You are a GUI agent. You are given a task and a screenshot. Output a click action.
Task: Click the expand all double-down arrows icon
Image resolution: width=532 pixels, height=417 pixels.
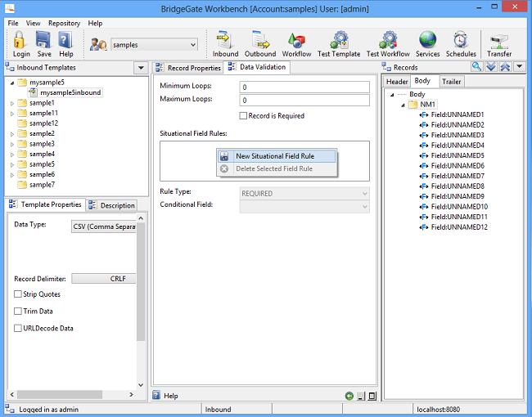click(491, 67)
